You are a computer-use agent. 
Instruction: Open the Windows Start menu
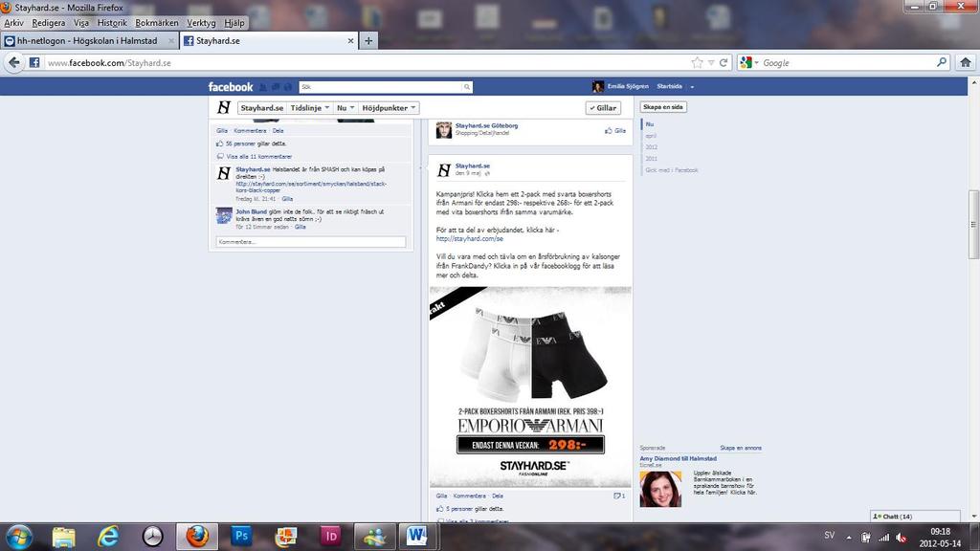coord(19,537)
